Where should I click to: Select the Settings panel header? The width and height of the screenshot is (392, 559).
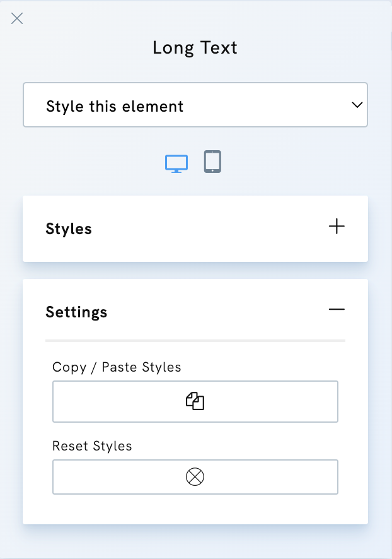[76, 312]
